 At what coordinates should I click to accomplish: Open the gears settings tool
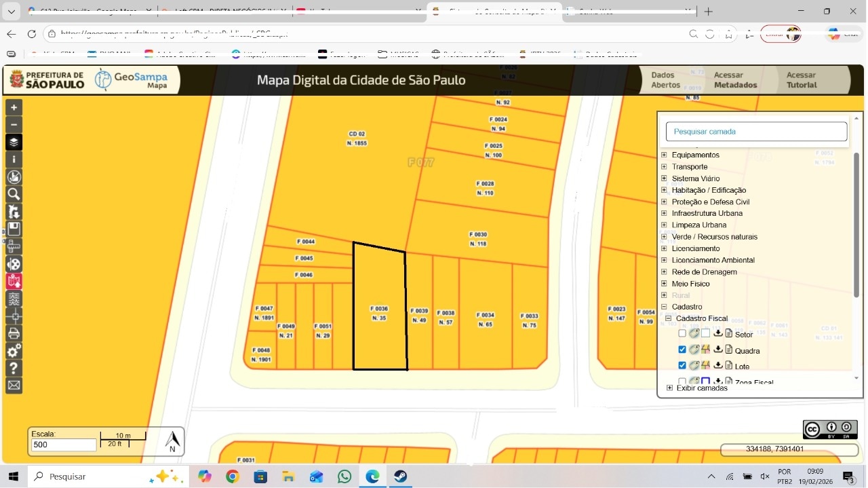[x=14, y=351]
